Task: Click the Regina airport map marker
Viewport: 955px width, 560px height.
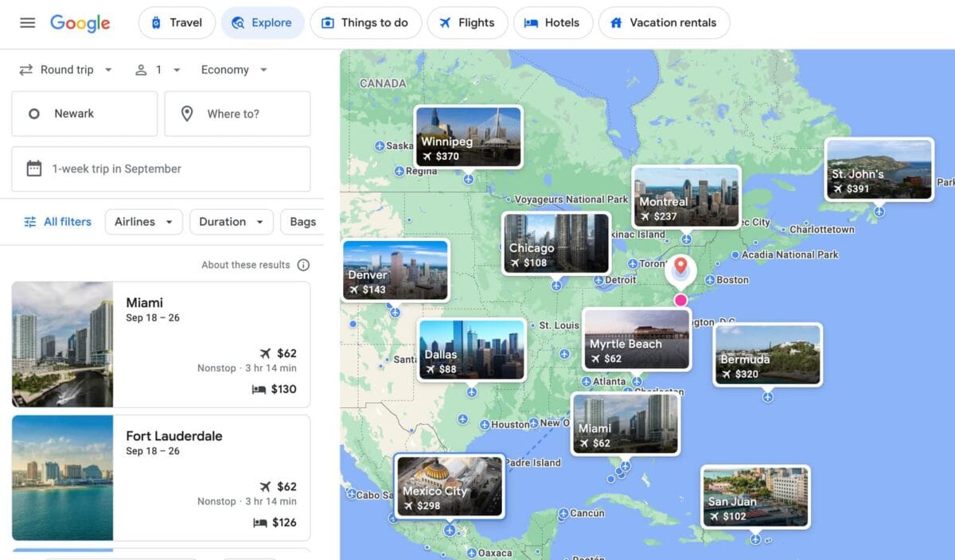Action: pos(399,171)
